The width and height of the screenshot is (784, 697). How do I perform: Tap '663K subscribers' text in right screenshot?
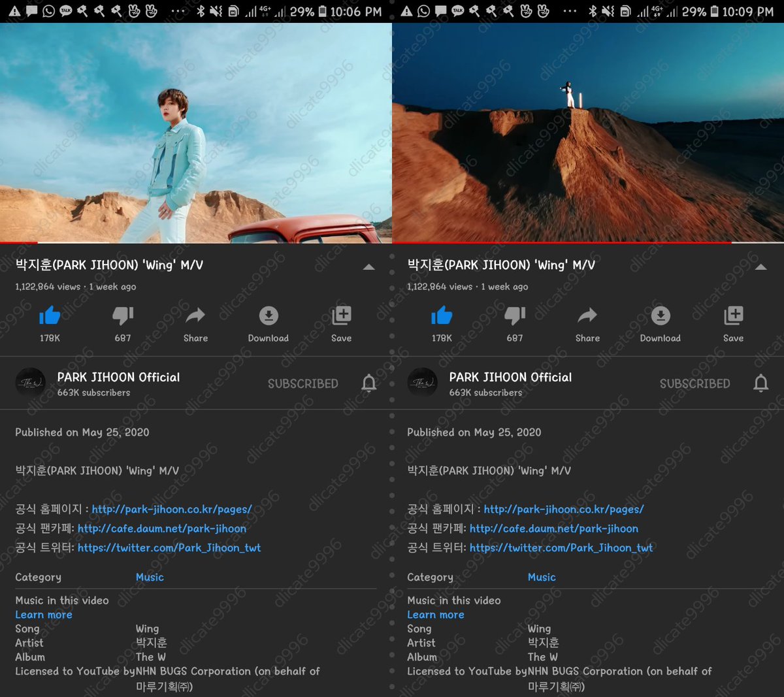[x=485, y=393]
